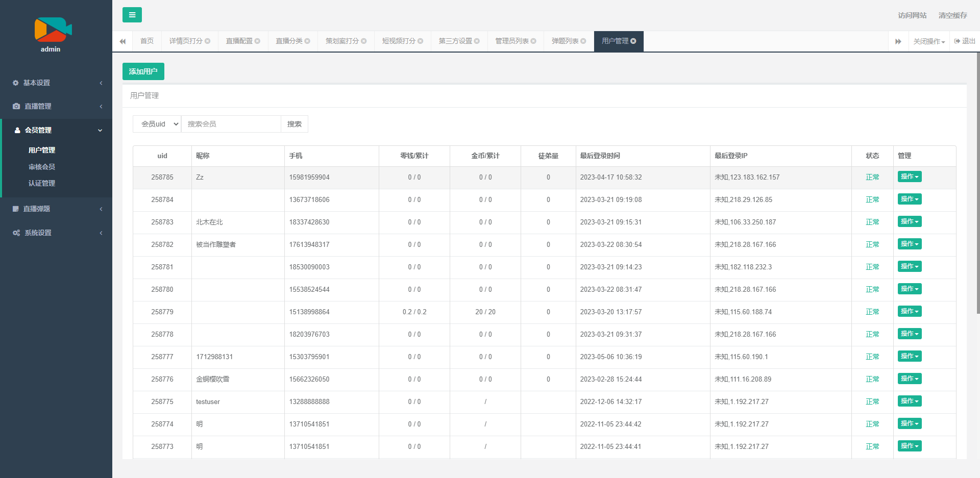Open 操作 dropdown for user 被当作雕塑者
The width and height of the screenshot is (980, 478).
point(910,244)
